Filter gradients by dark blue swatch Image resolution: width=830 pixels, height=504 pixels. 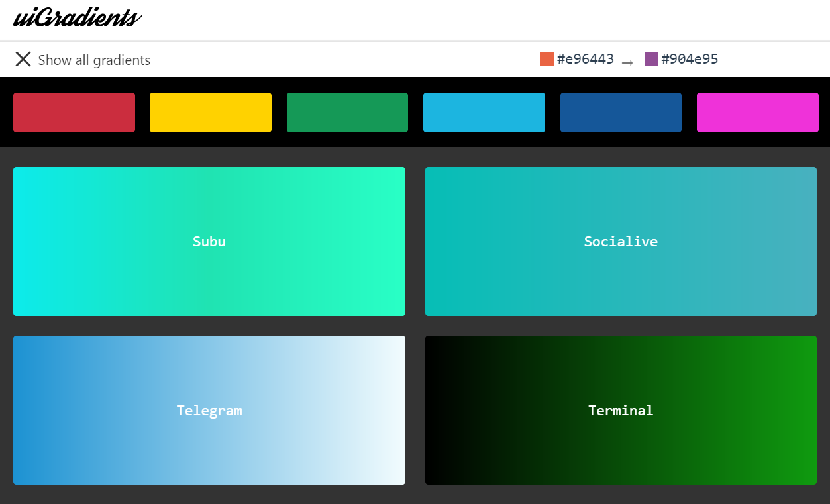pyautogui.click(x=621, y=113)
